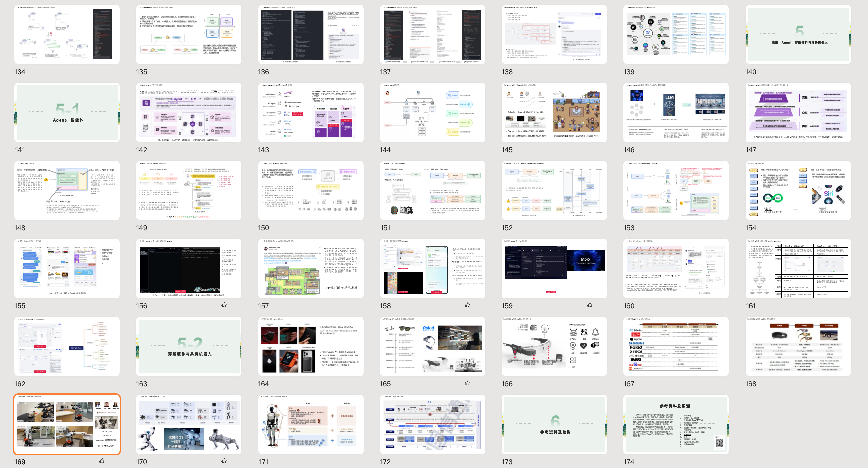Select slide 141 'Agent: 智能体' thumbnail

pyautogui.click(x=67, y=112)
